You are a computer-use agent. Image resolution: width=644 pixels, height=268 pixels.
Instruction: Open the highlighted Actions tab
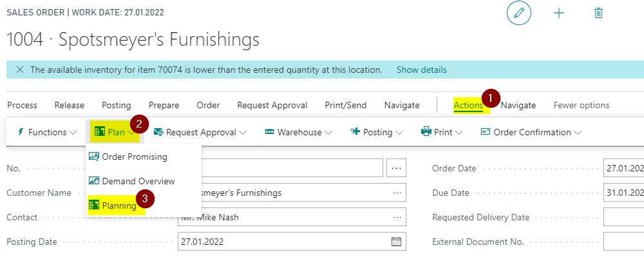(x=468, y=106)
